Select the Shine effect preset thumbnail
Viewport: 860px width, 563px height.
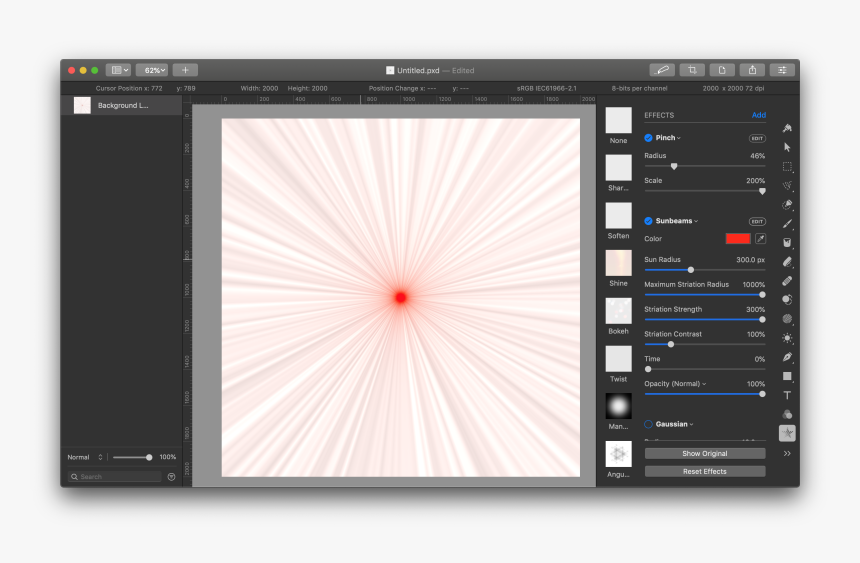(618, 263)
